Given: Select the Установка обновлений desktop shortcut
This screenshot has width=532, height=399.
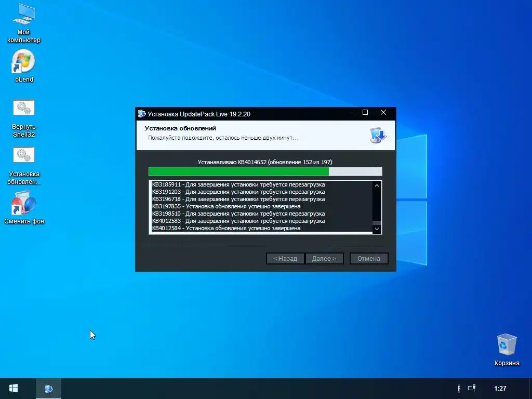Looking at the screenshot, I should click(24, 166).
